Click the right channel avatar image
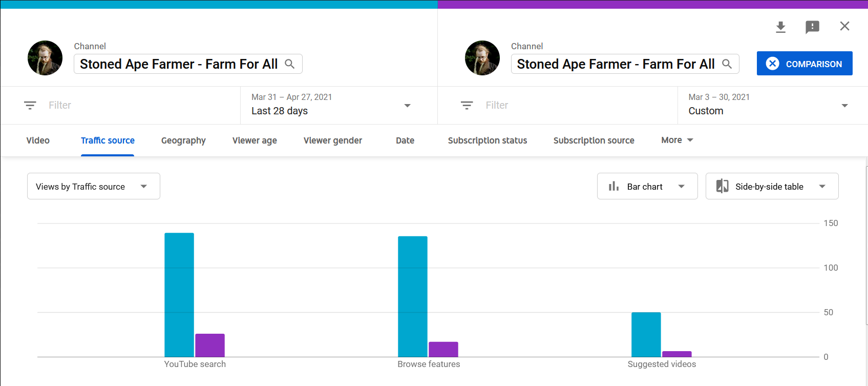868x386 pixels. 482,58
